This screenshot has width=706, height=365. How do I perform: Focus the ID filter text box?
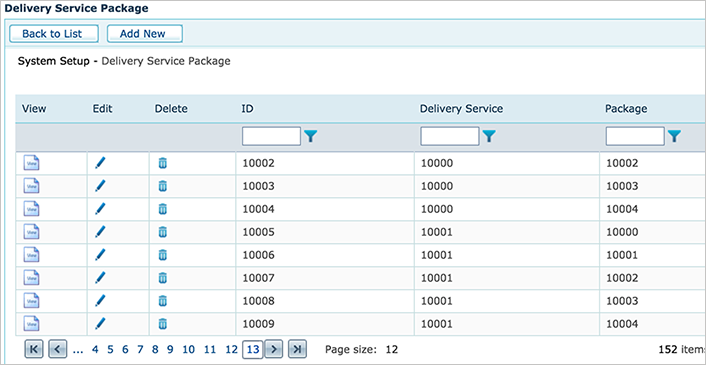(x=271, y=136)
